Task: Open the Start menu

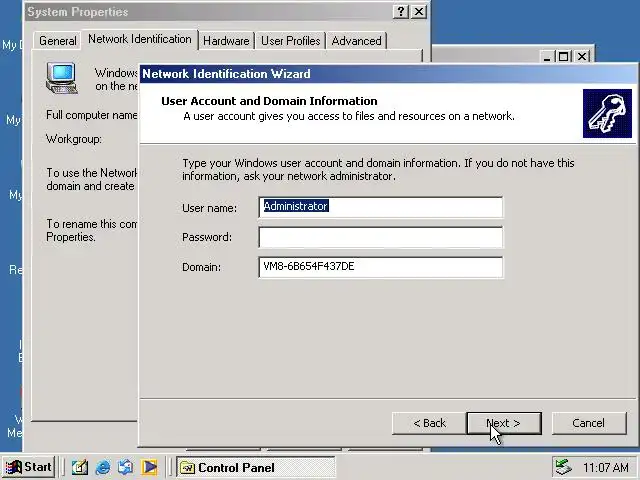Action: 29,467
